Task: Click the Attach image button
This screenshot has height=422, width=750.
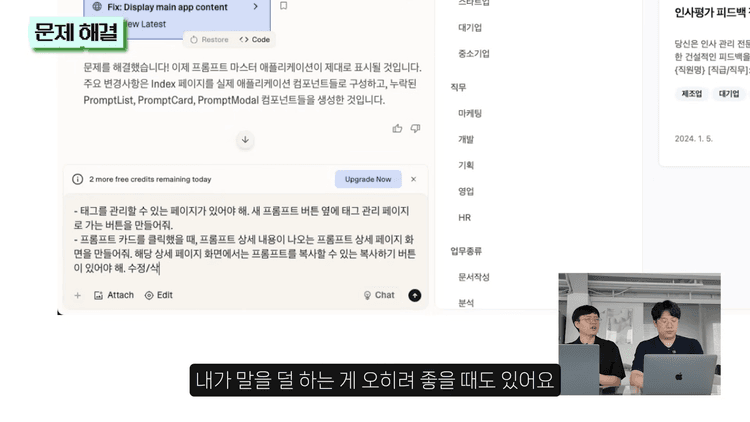Action: point(113,295)
